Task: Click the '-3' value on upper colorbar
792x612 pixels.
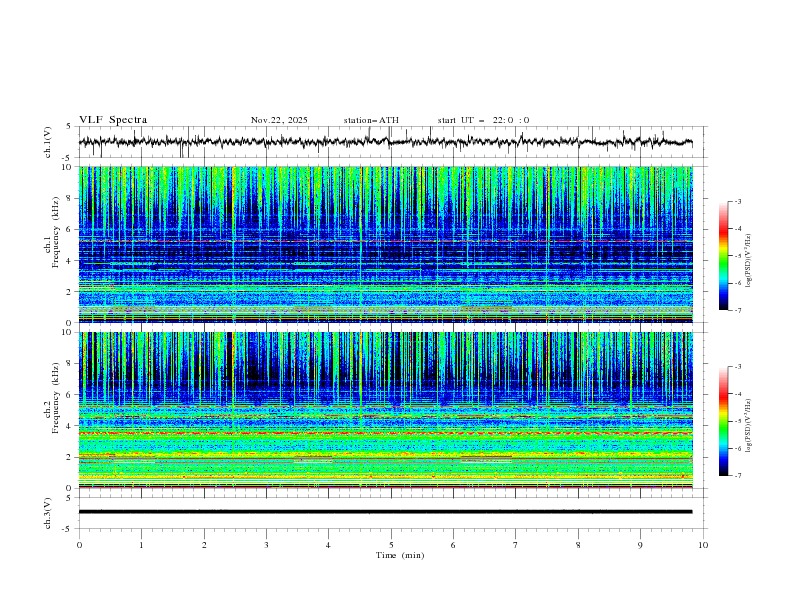Action: click(738, 201)
